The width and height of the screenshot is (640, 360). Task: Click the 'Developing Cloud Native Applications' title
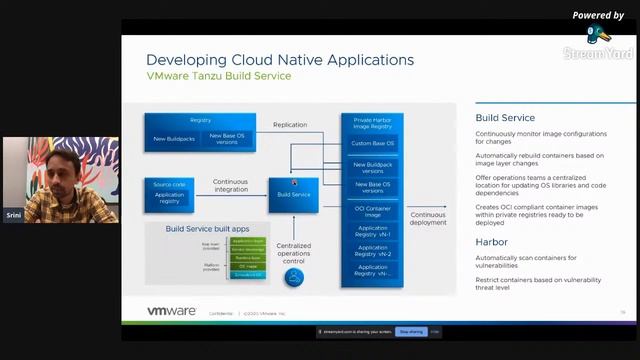point(280,60)
